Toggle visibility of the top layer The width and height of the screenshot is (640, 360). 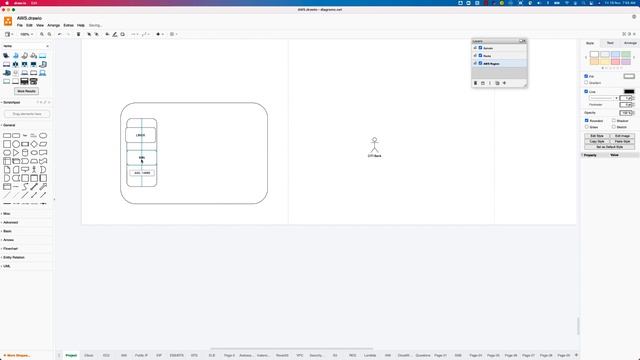(x=480, y=48)
